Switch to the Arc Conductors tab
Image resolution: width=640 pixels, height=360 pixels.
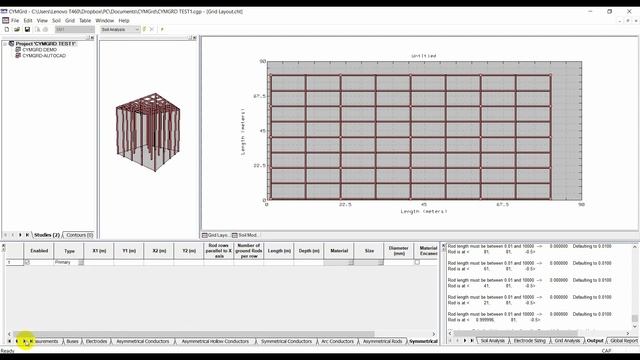[338, 341]
